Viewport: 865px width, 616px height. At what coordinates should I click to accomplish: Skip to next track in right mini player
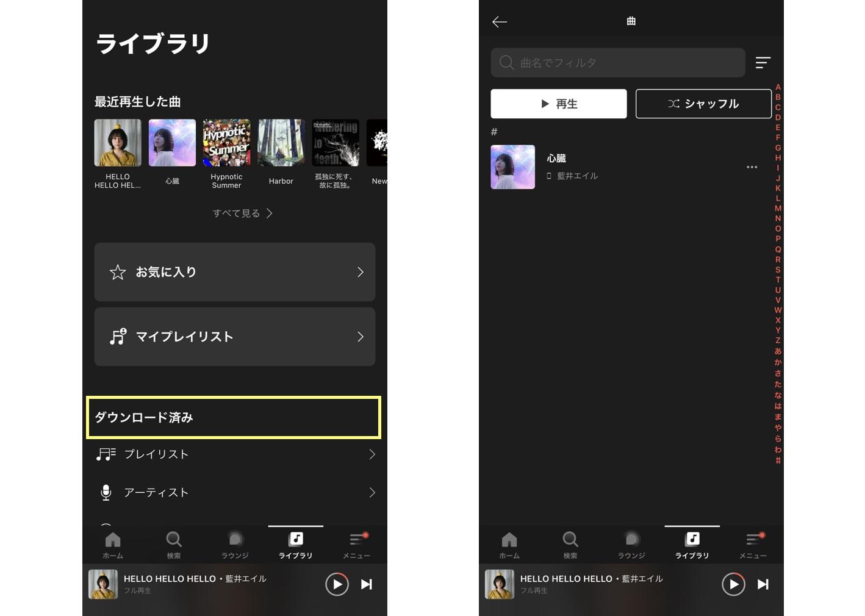coord(763,584)
